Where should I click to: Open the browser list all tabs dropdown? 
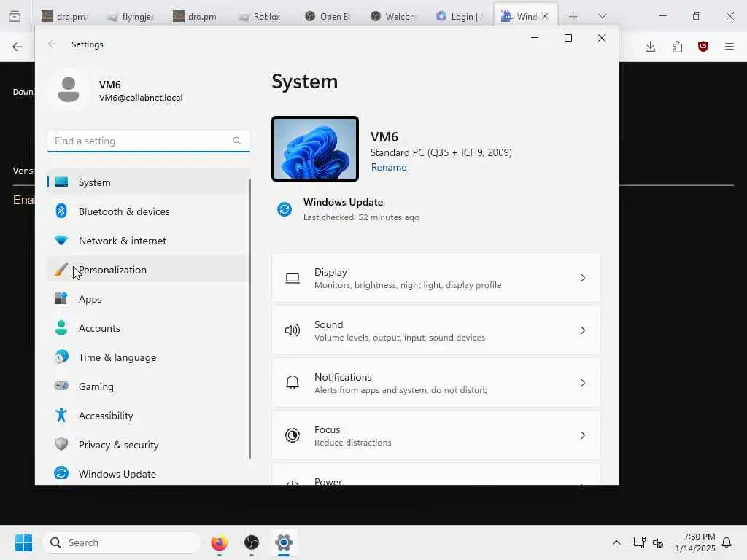(x=602, y=16)
